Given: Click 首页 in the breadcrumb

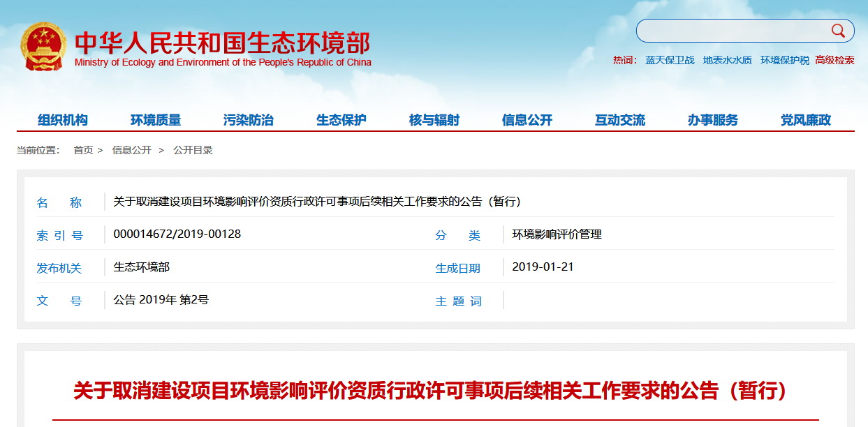Looking at the screenshot, I should tap(83, 150).
